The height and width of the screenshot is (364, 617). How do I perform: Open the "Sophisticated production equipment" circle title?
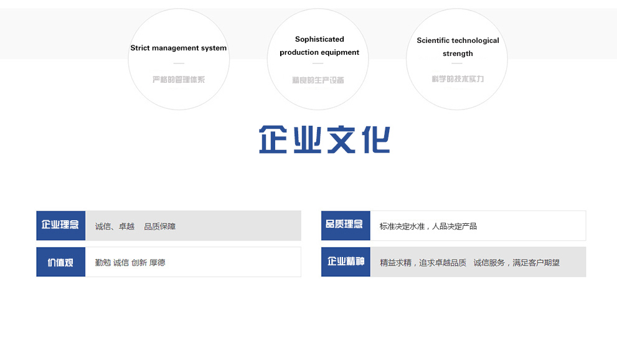(319, 46)
